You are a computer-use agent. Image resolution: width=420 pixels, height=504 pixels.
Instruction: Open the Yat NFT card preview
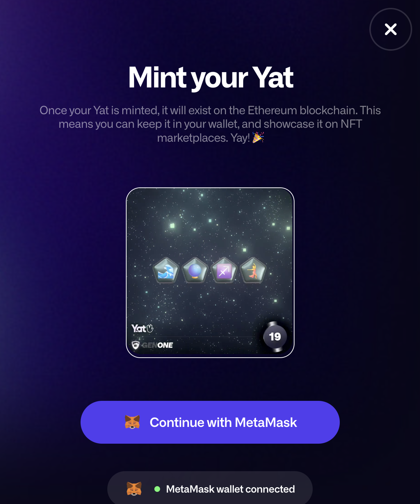[x=210, y=273]
